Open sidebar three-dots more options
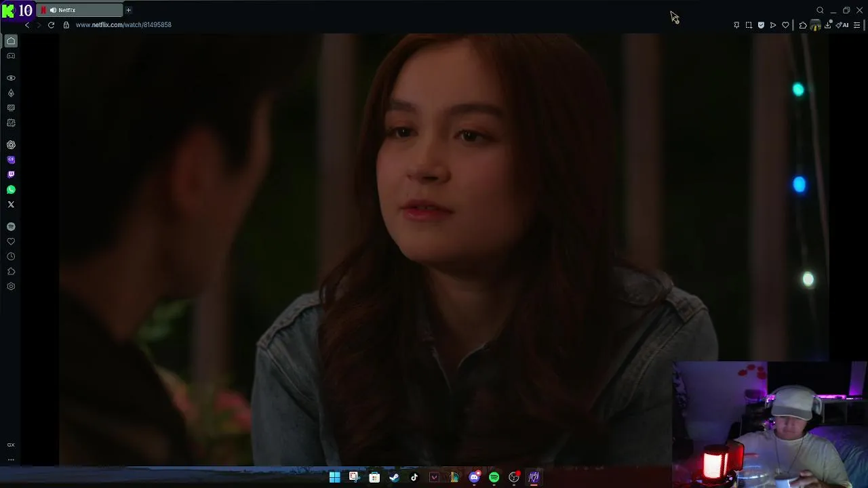 coord(11,460)
